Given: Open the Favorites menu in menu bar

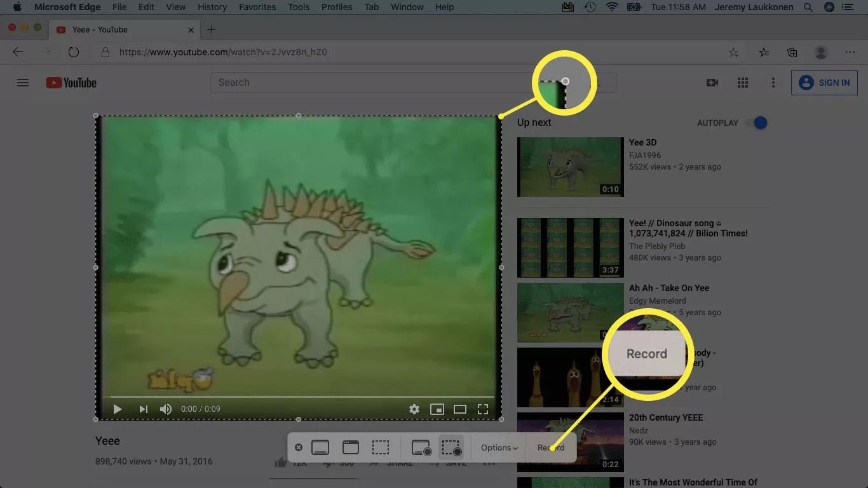Looking at the screenshot, I should (x=257, y=7).
